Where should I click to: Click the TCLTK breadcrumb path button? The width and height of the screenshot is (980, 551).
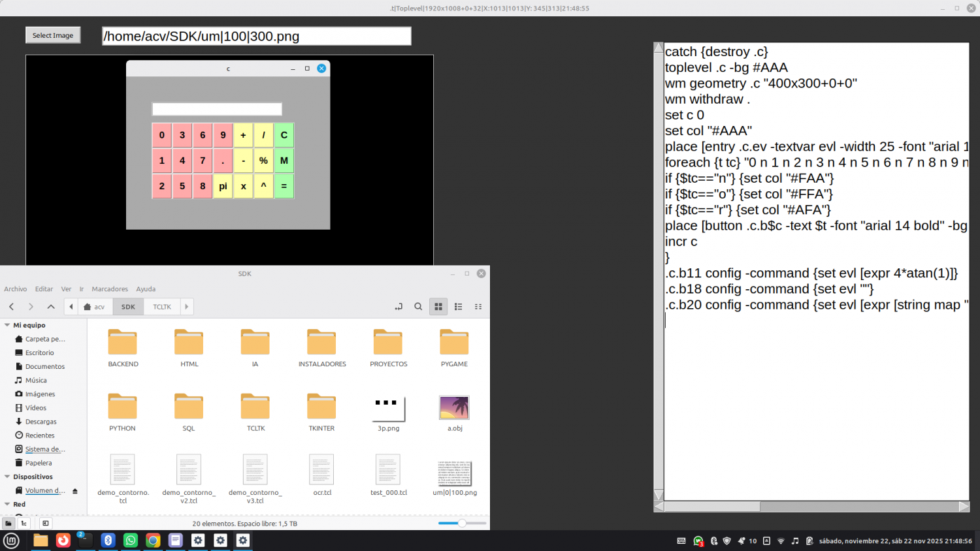pyautogui.click(x=162, y=307)
